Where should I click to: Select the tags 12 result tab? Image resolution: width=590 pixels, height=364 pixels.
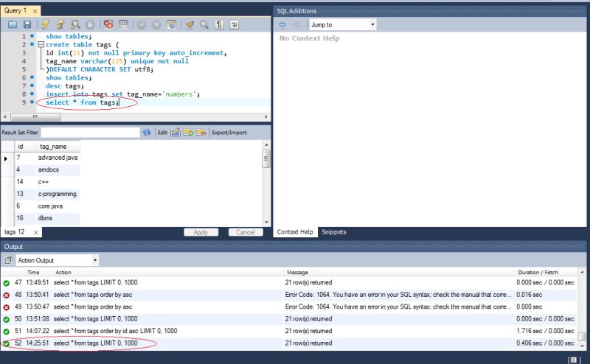(x=14, y=232)
